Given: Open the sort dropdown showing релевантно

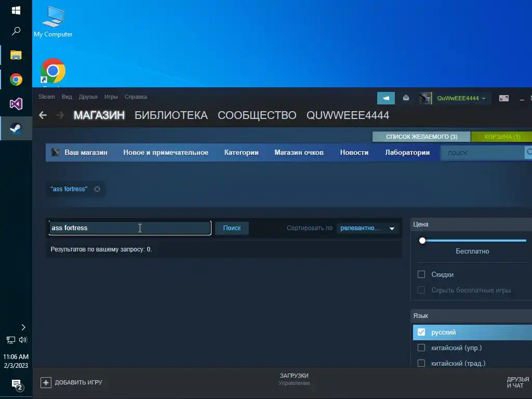Looking at the screenshot, I should [x=368, y=229].
